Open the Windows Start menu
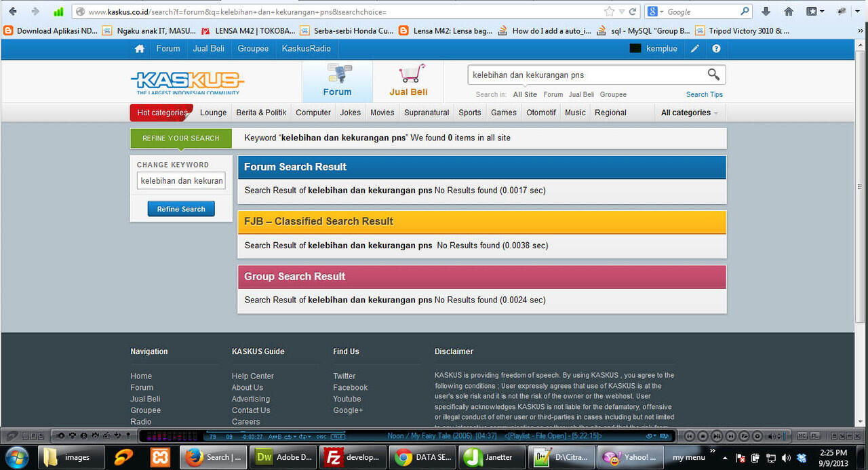The height and width of the screenshot is (470, 868). click(16, 456)
